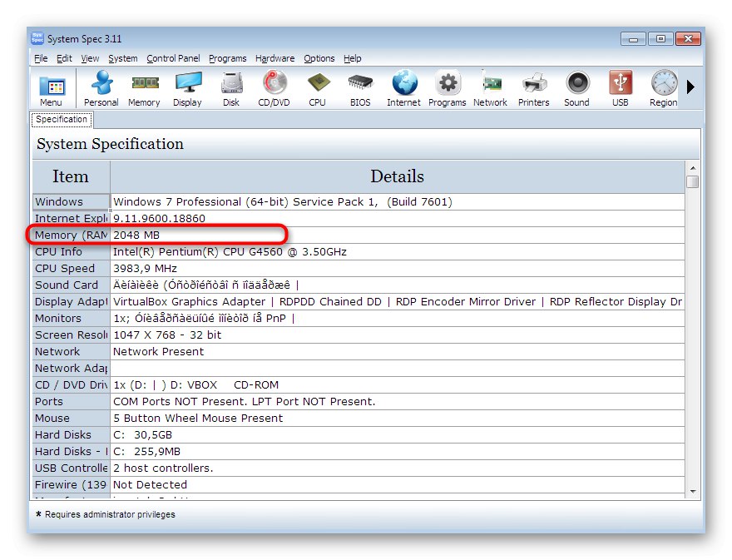Click the System Spec title bar icon
The height and width of the screenshot is (560, 732).
click(x=37, y=38)
